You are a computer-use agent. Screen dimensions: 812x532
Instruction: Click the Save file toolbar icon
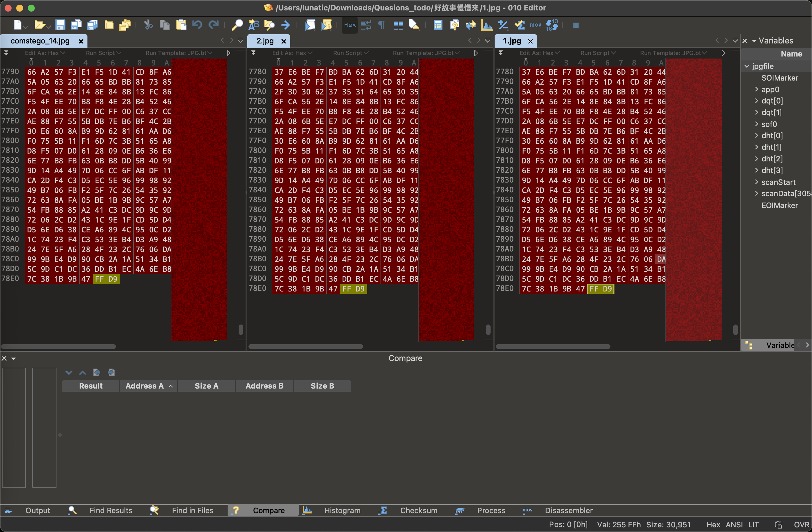(60, 25)
